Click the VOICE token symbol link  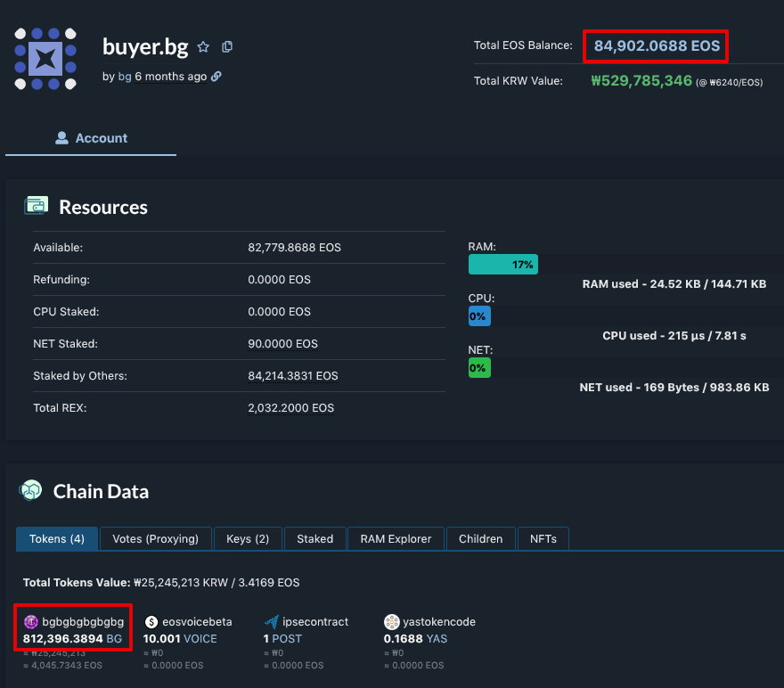click(200, 638)
